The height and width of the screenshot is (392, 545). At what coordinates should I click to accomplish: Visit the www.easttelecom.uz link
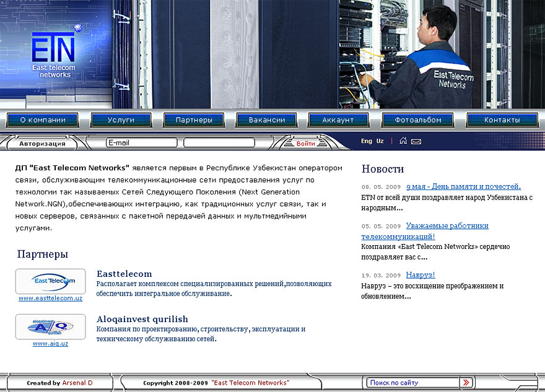coord(50,298)
